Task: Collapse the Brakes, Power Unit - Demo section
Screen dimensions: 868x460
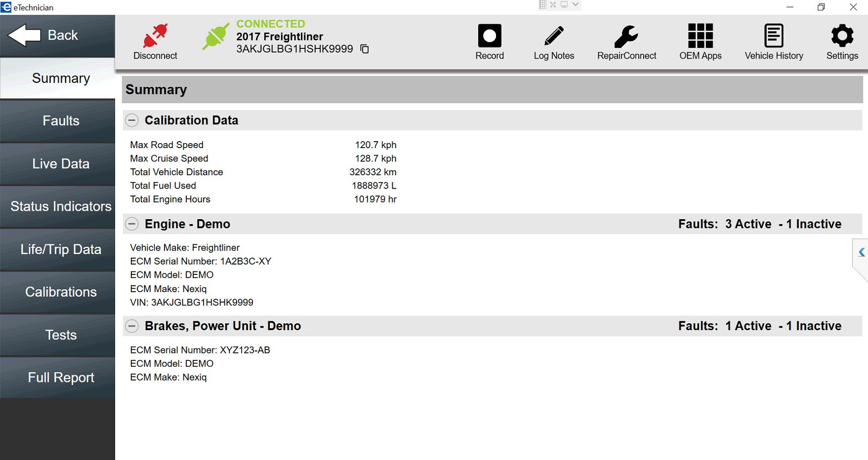Action: 132,326
